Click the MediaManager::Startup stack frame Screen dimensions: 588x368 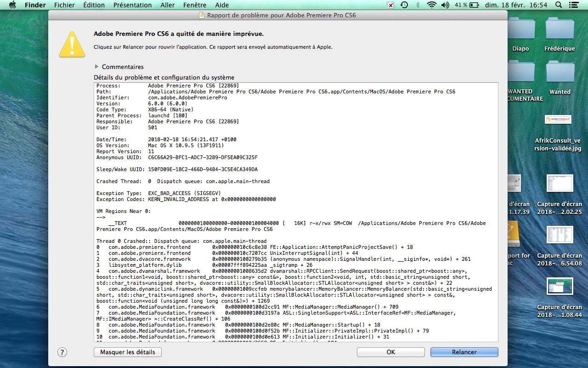coord(238,325)
